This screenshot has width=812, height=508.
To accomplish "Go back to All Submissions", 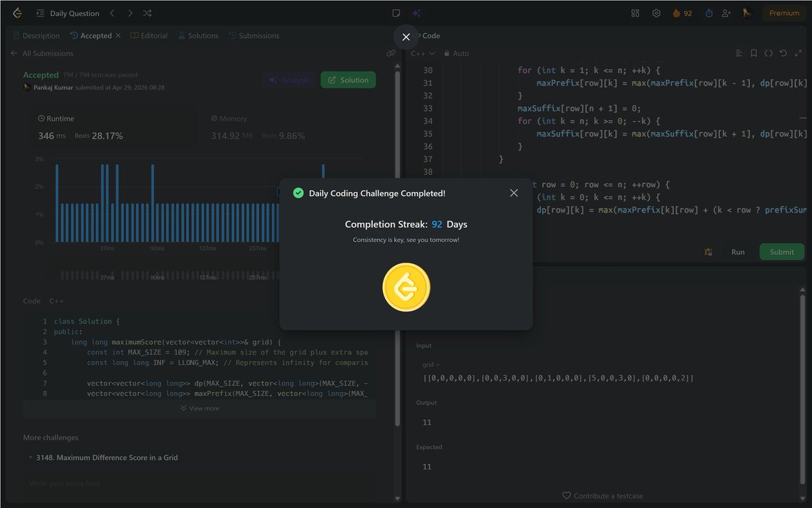I will coord(42,53).
